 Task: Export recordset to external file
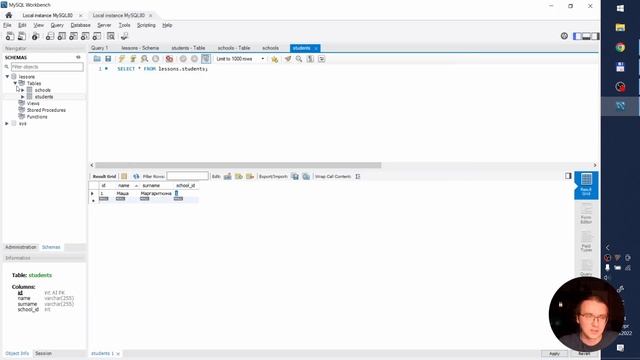(295, 176)
